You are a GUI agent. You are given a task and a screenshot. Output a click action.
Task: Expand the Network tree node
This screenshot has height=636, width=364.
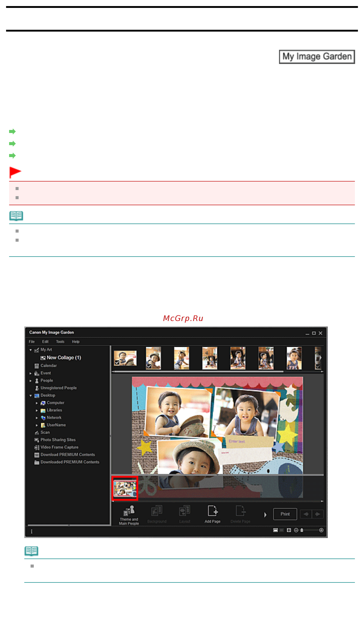pos(37,418)
